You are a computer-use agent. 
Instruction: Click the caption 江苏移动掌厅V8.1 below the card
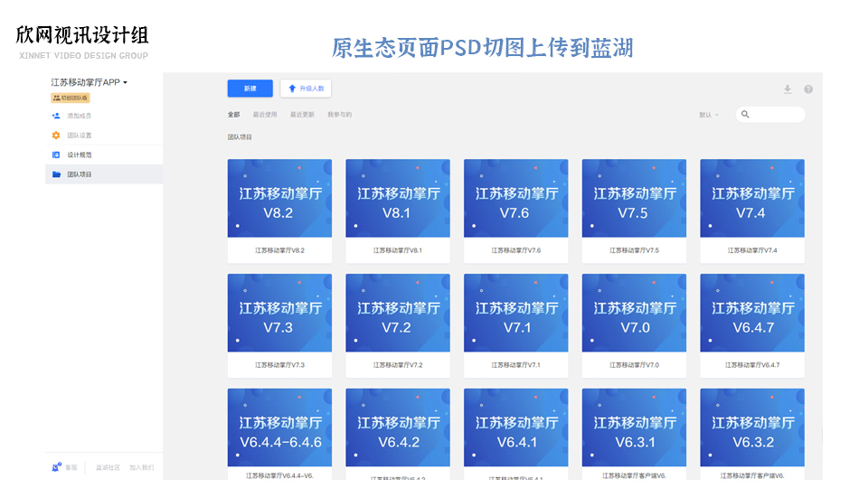pyautogui.click(x=398, y=250)
